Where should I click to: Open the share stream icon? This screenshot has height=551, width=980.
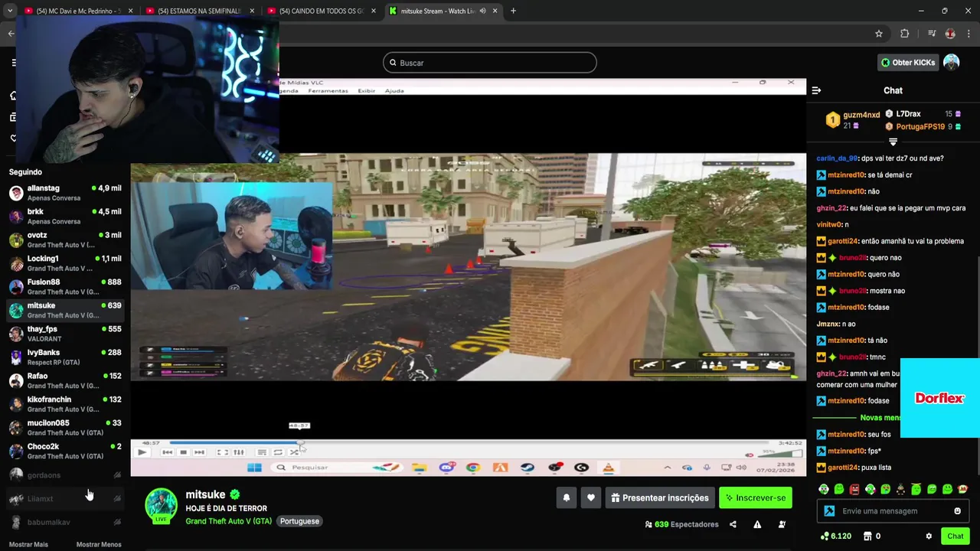(x=733, y=525)
